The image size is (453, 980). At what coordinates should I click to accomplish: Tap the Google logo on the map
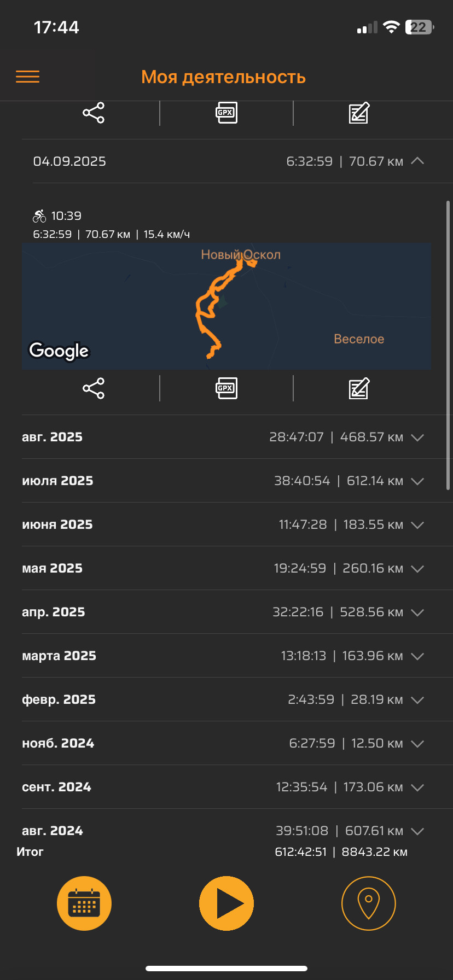tap(59, 351)
